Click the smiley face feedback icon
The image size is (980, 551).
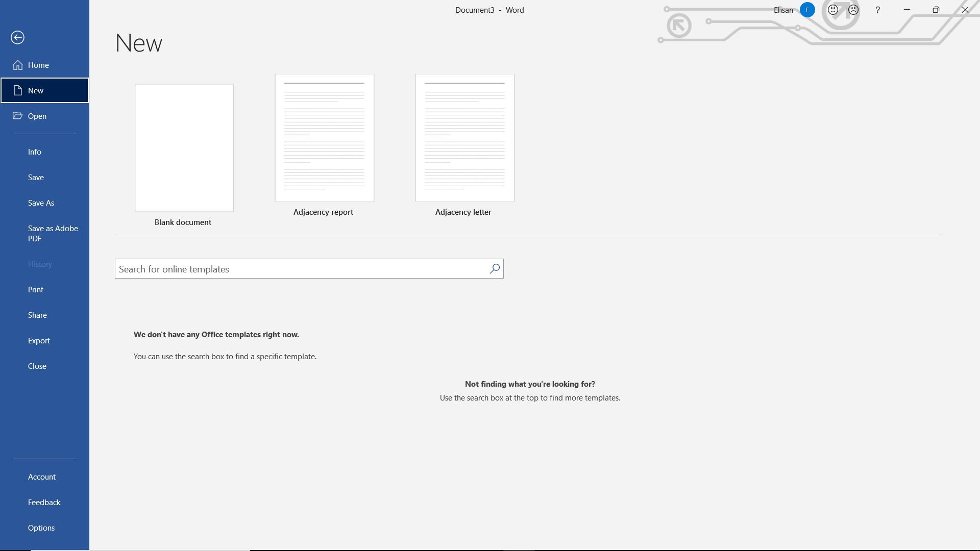click(x=833, y=10)
